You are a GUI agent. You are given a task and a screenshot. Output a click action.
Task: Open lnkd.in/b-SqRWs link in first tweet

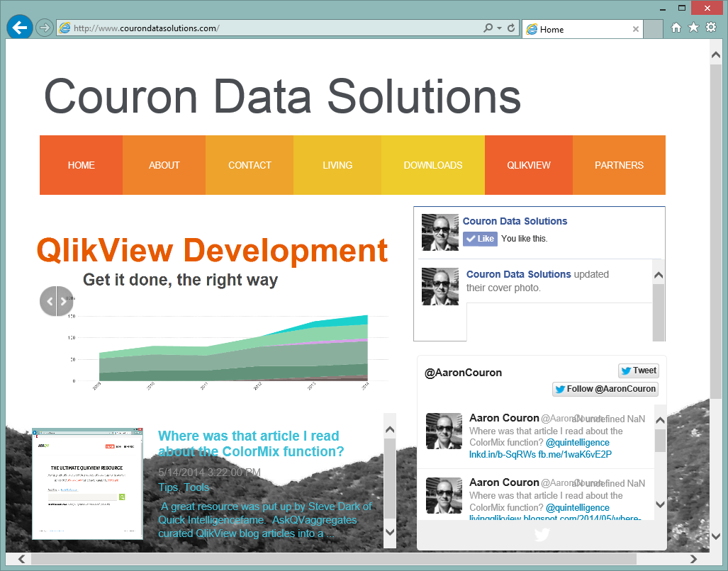pyautogui.click(x=503, y=455)
